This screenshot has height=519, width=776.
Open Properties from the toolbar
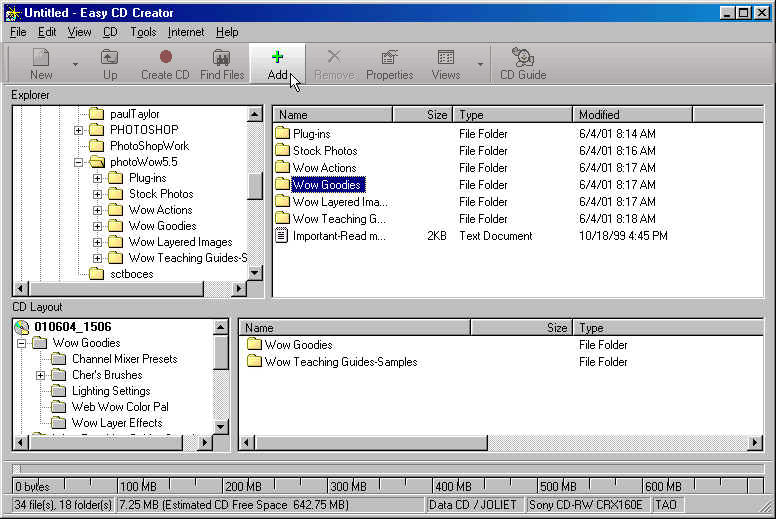[389, 64]
